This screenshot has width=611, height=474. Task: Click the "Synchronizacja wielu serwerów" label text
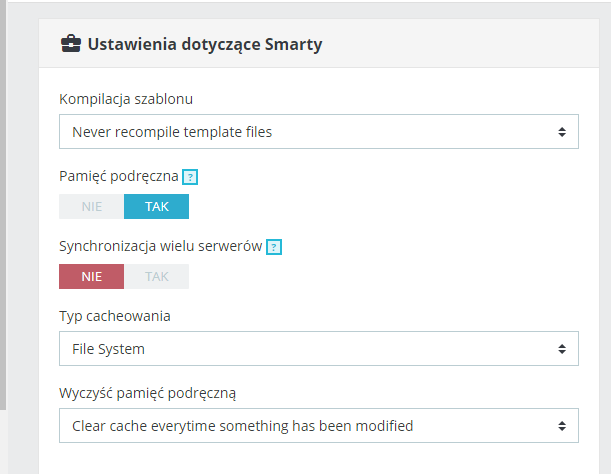click(160, 246)
